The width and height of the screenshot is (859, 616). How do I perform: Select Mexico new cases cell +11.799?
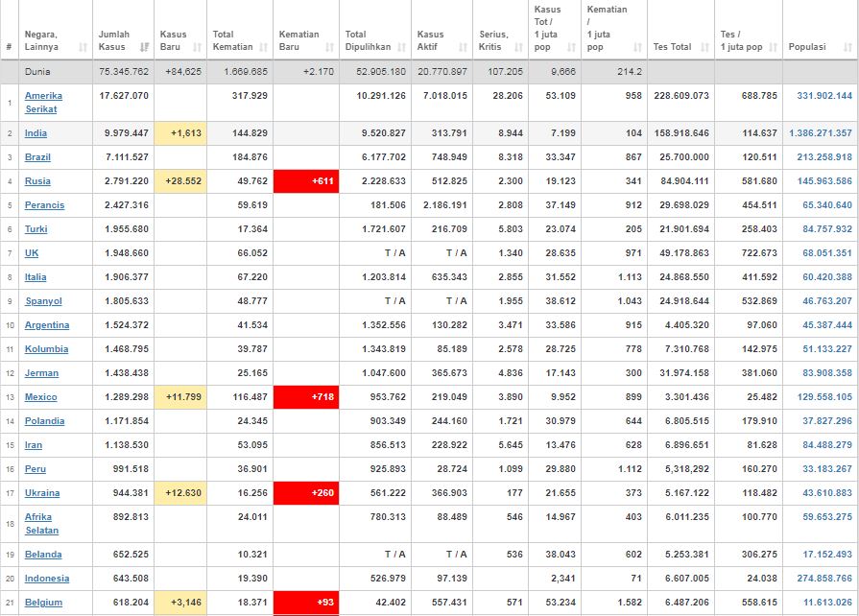[x=180, y=397]
